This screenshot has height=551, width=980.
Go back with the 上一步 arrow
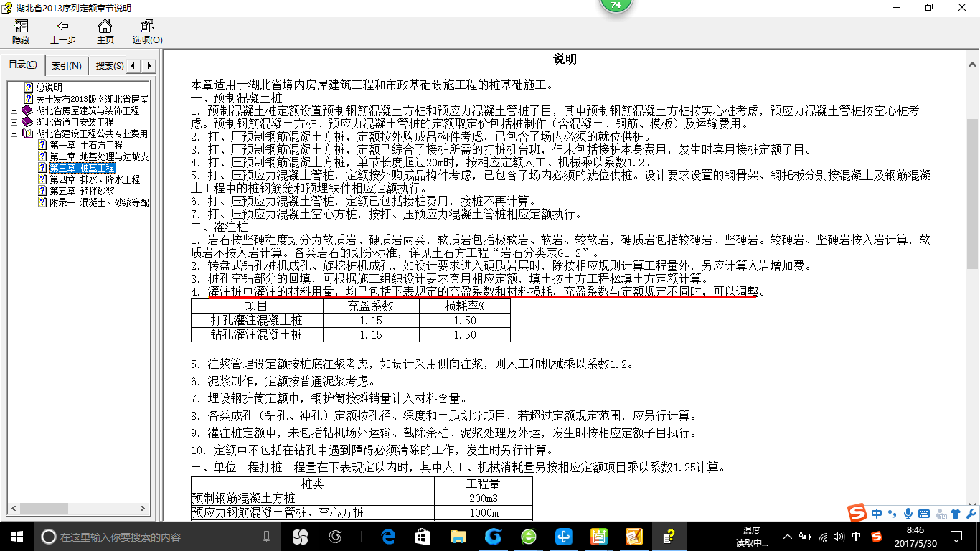point(63,32)
